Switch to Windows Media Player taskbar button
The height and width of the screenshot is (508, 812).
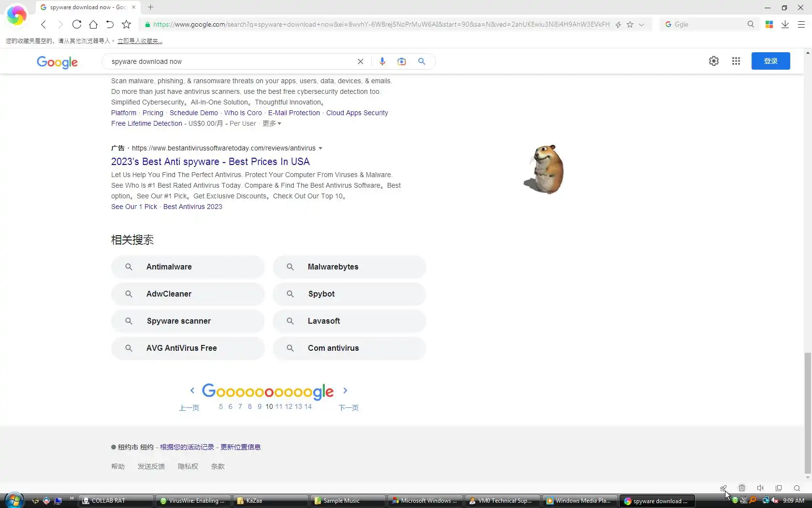[x=580, y=501]
